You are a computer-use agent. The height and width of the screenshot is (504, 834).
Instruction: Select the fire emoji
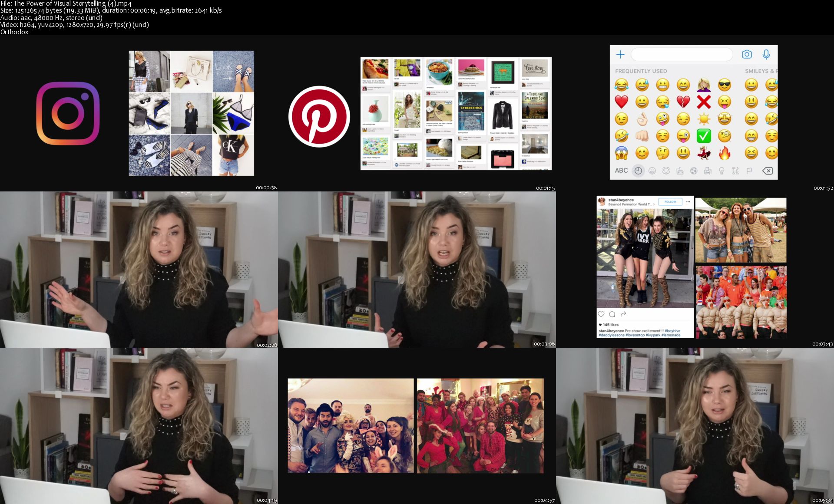725,153
